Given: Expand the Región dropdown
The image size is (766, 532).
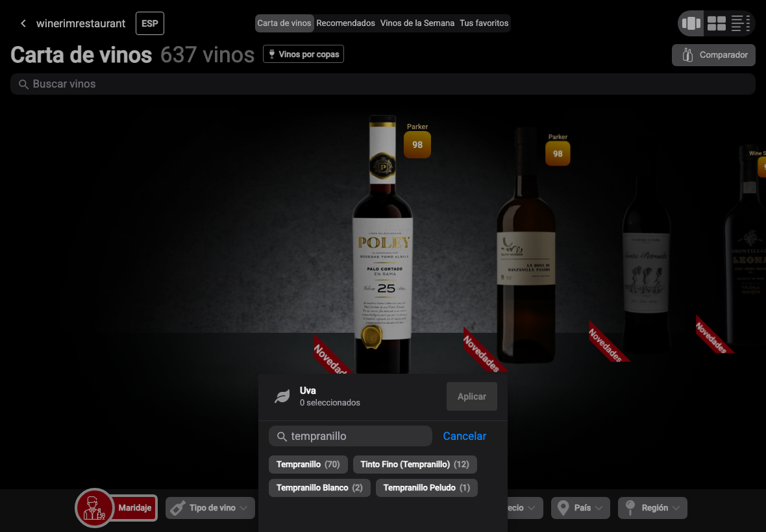Looking at the screenshot, I should tap(652, 508).
